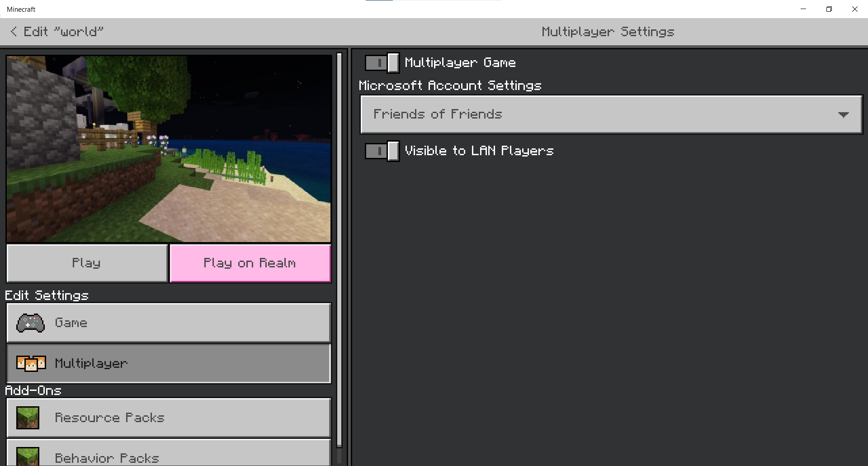
Task: Click the left panel vertical scrollbar
Action: [340, 251]
